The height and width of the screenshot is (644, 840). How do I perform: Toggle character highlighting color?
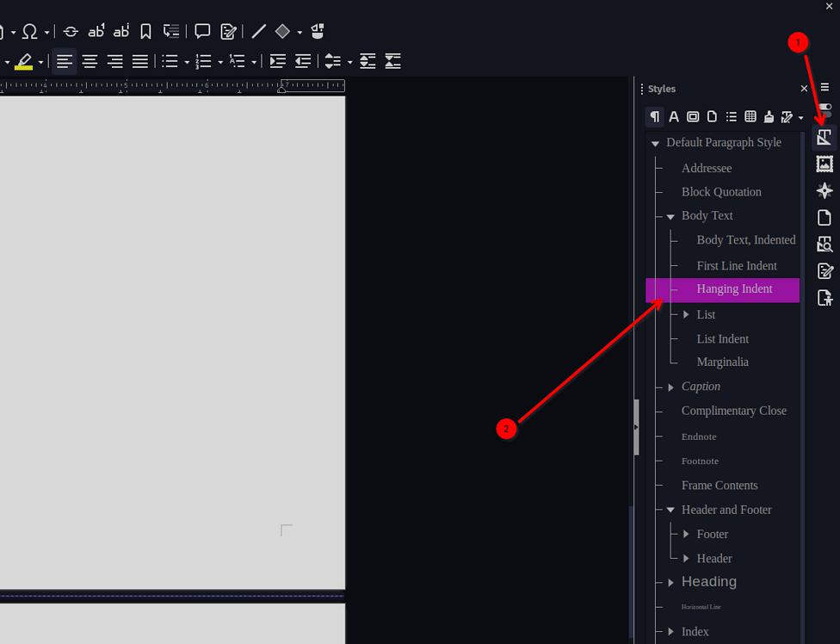pos(25,60)
